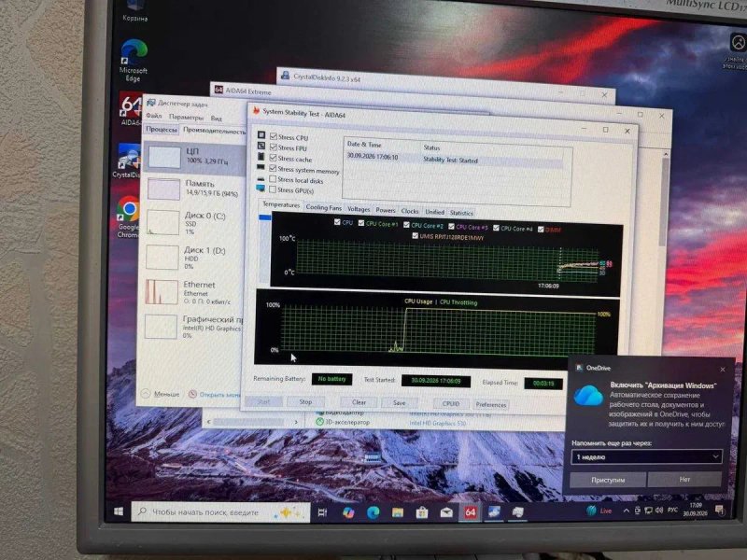Launch Edge from the taskbar

[x=373, y=512]
